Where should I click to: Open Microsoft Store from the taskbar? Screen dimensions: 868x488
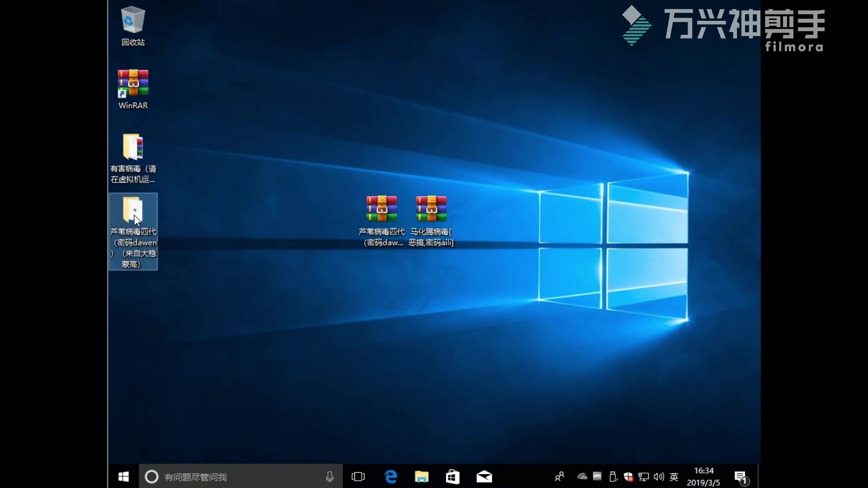click(453, 477)
